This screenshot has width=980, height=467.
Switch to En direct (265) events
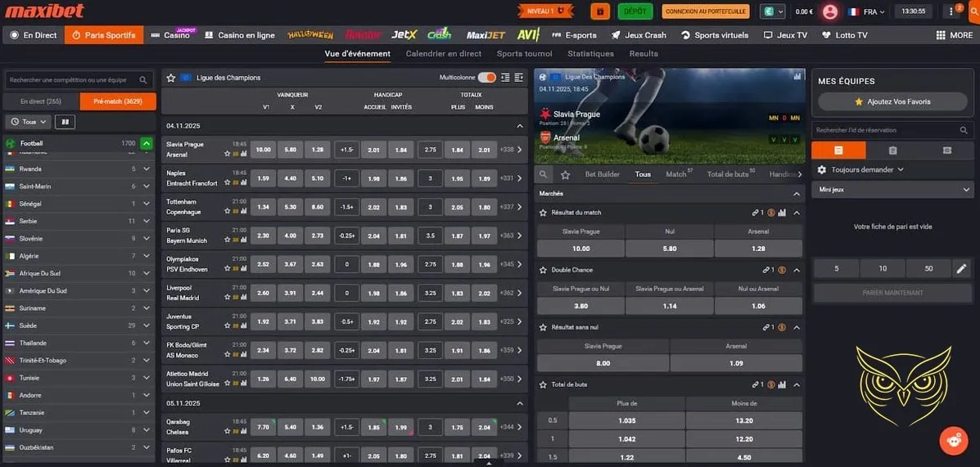42,101
